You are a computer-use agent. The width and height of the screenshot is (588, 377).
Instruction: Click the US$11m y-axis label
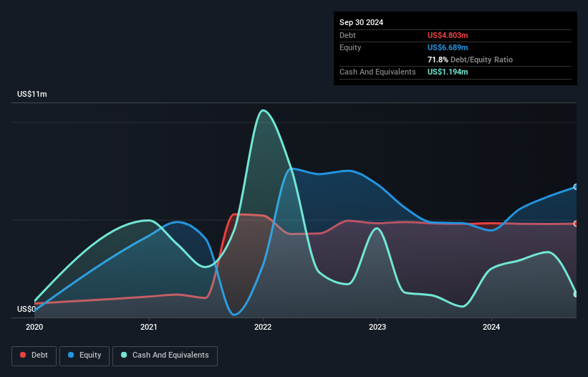[32, 94]
